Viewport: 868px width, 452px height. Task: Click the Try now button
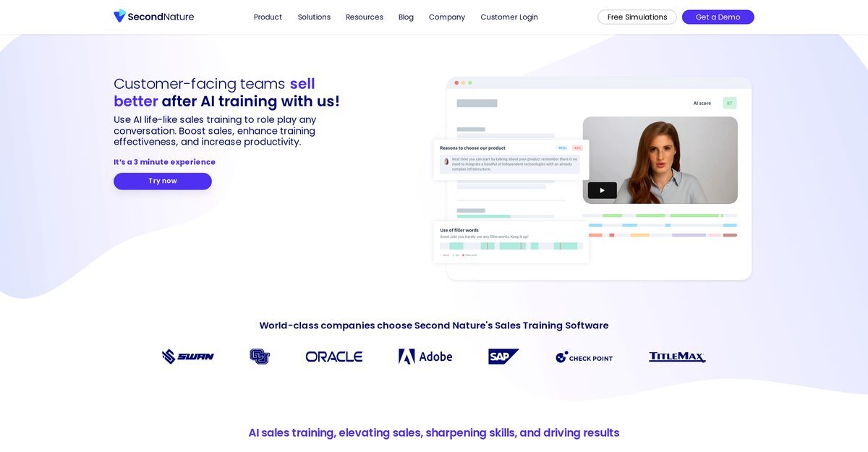point(163,182)
